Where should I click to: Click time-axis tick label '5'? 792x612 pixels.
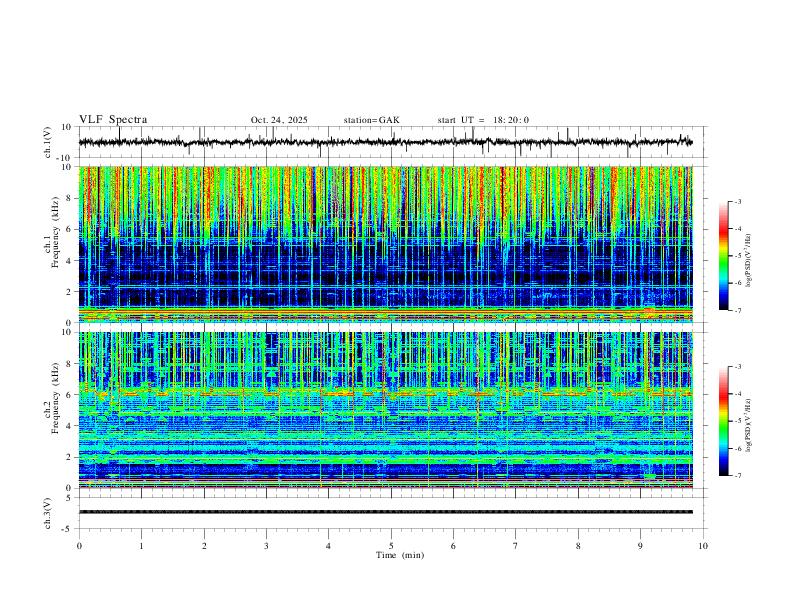[x=391, y=546]
